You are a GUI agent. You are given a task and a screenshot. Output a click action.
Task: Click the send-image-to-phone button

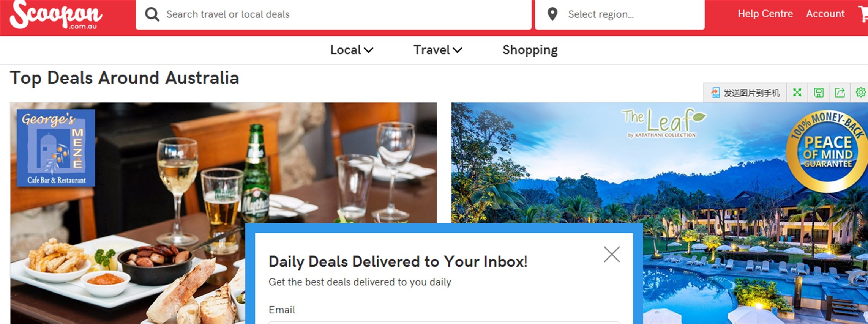click(745, 93)
